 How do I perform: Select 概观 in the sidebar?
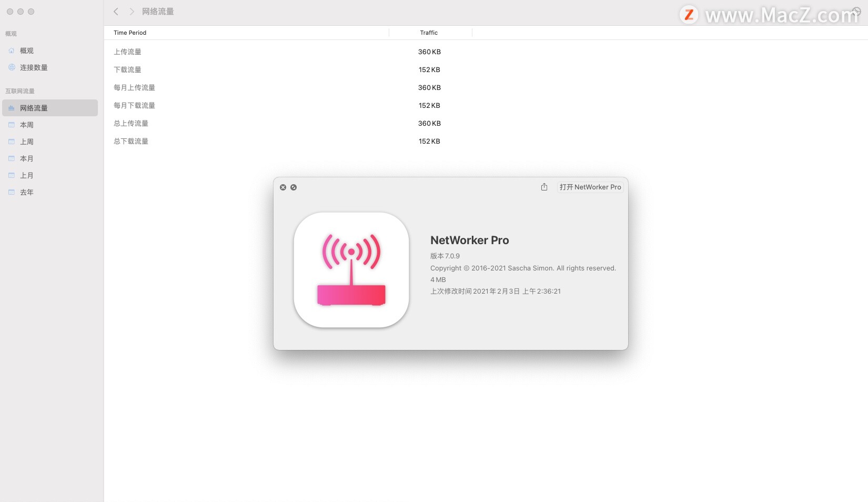[x=50, y=51]
